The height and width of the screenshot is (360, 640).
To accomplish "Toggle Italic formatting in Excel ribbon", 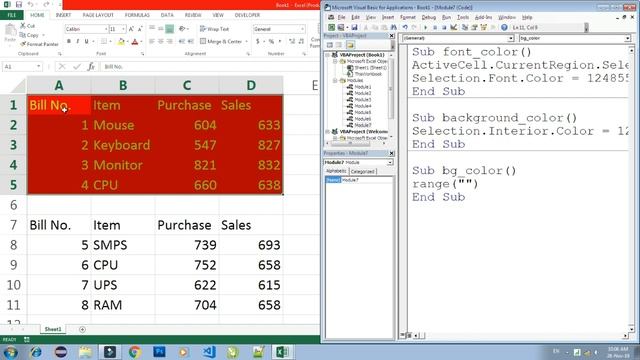I will (78, 41).
